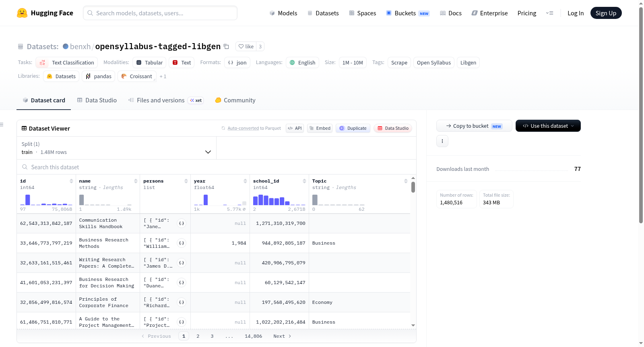
Task: Select the English language tag
Action: [x=302, y=62]
